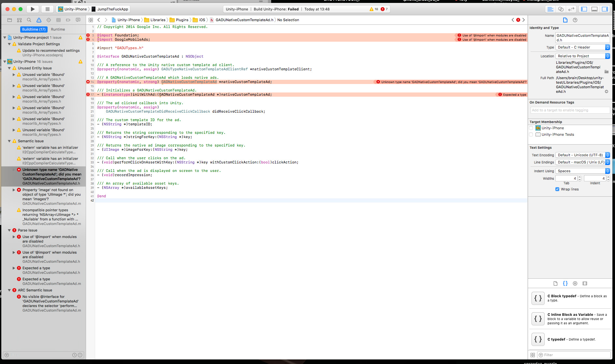The height and width of the screenshot is (364, 615).
Task: Stop the running task
Action: [x=47, y=9]
